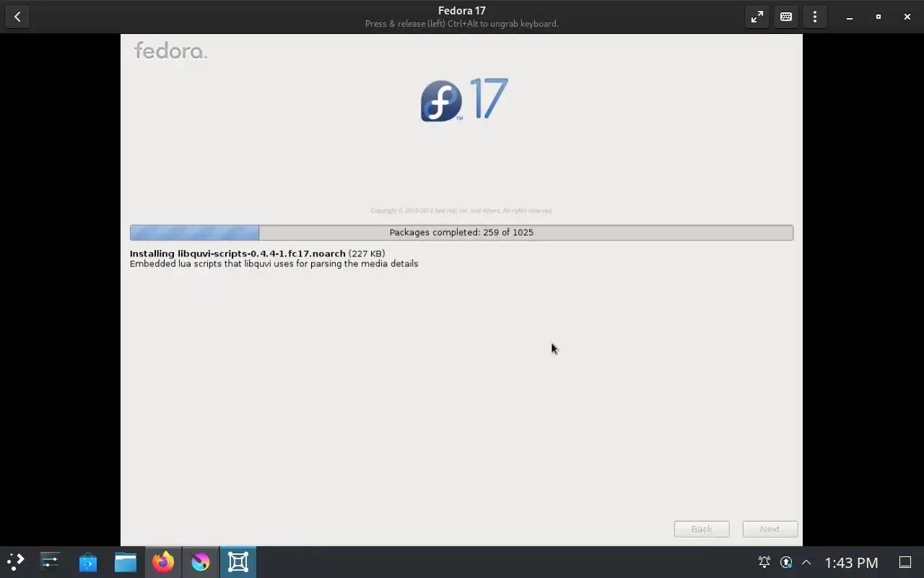The height and width of the screenshot is (578, 924).
Task: Select the 'Installing libquvi-scripts' text line
Action: point(257,254)
